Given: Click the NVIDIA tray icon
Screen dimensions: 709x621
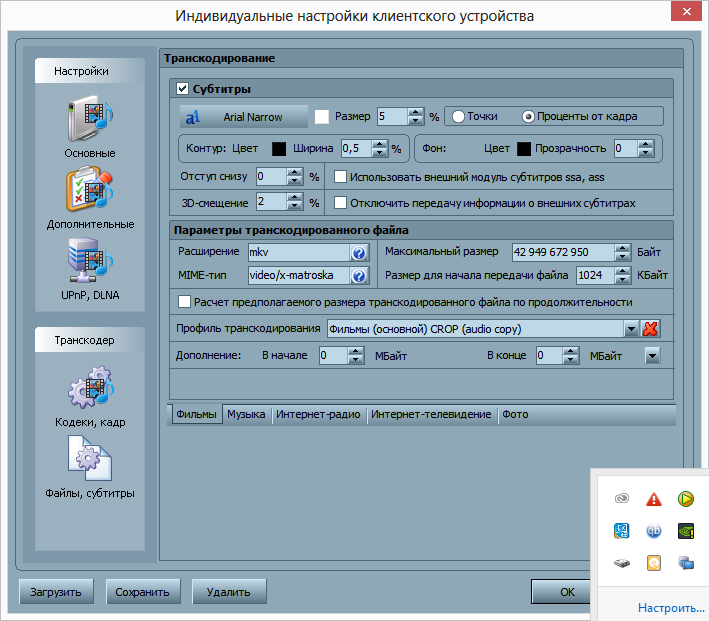Looking at the screenshot, I should 685,531.
